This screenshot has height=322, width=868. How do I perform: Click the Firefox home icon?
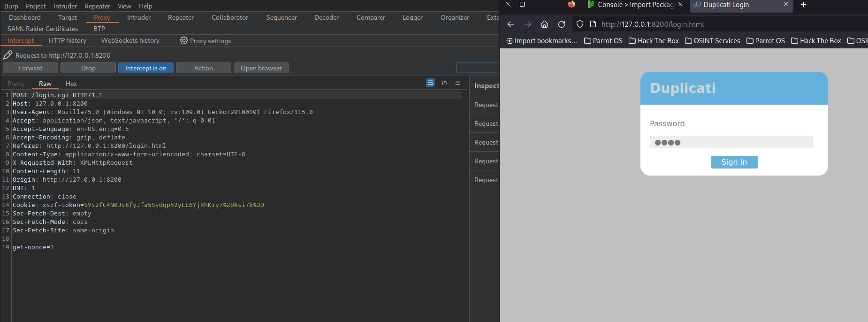pyautogui.click(x=544, y=24)
